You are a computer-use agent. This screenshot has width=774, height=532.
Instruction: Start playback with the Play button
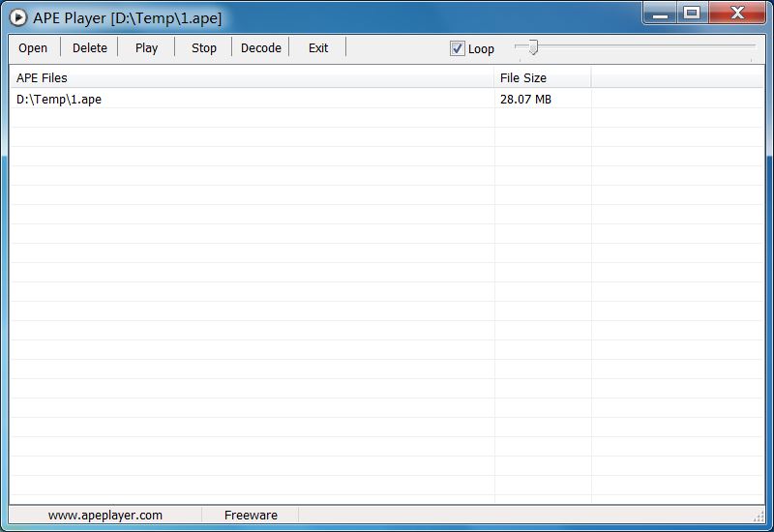147,47
